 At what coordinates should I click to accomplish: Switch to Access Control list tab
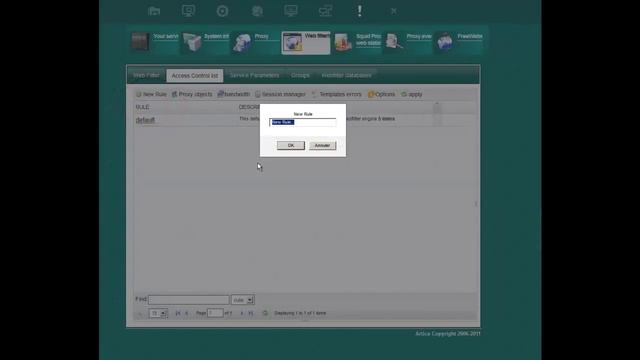[x=195, y=76]
